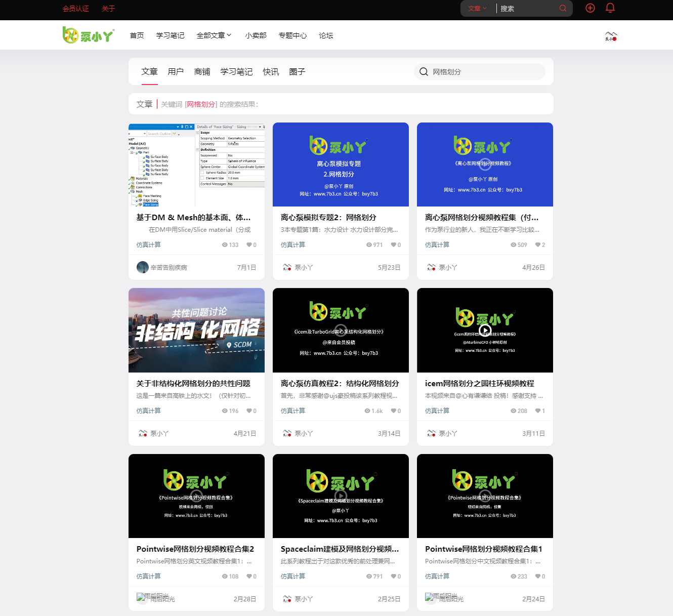The width and height of the screenshot is (673, 616).
Task: Click the 网格划分 search input field
Action: (x=486, y=72)
